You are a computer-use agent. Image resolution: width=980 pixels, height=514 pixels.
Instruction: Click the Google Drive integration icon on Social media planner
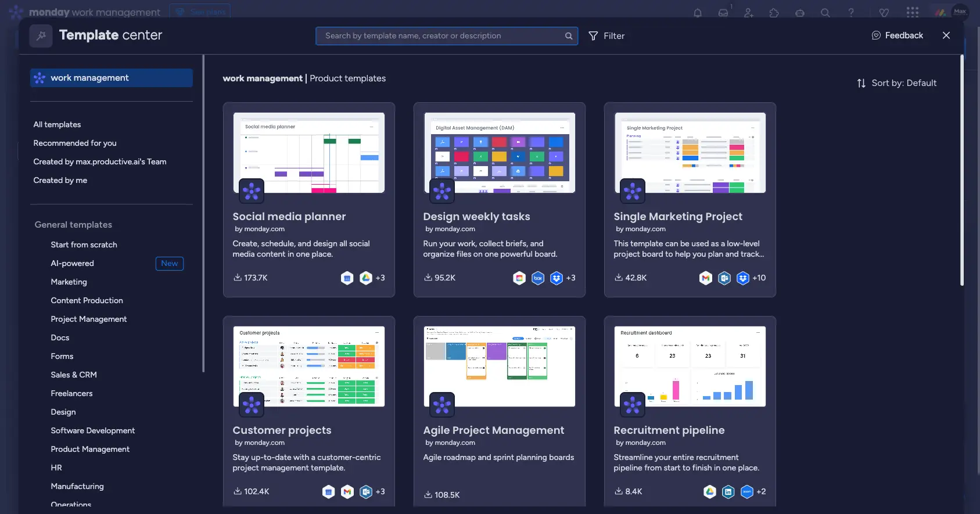pos(366,278)
